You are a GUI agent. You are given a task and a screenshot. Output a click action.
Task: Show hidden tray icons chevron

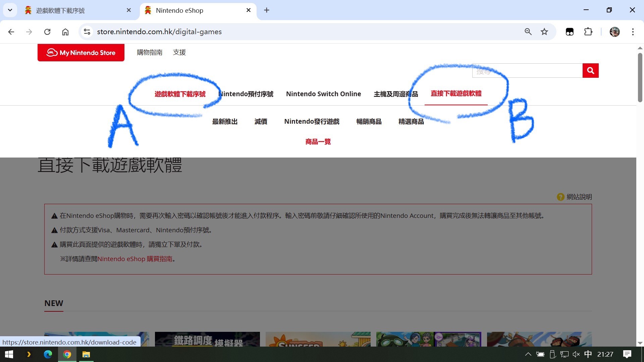(528, 354)
